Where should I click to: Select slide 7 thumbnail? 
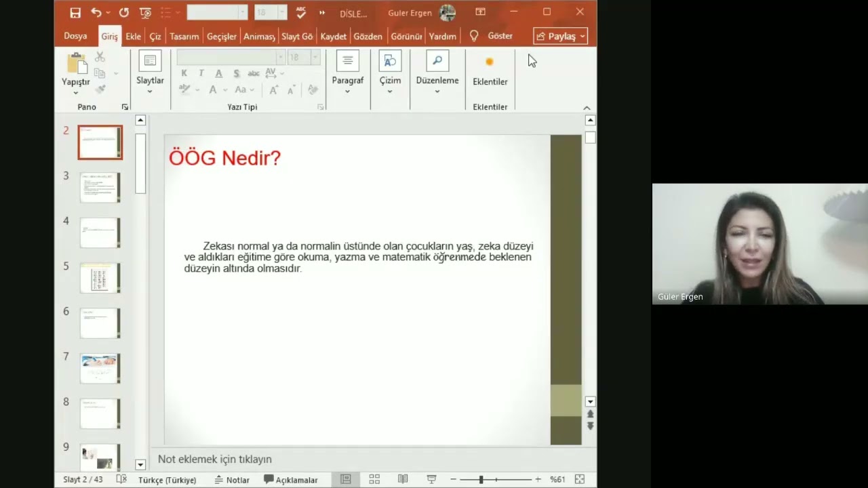coord(100,368)
